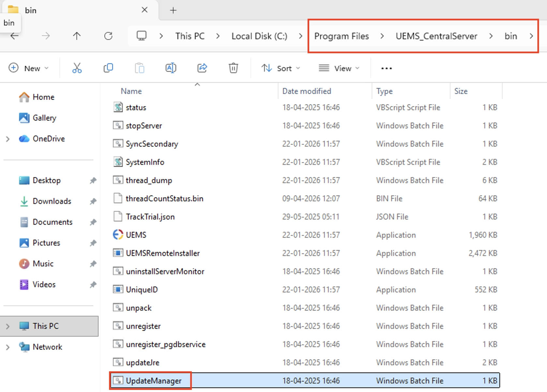This screenshot has height=392, width=547.
Task: Expand chevron after bin in path
Action: pyautogui.click(x=531, y=36)
